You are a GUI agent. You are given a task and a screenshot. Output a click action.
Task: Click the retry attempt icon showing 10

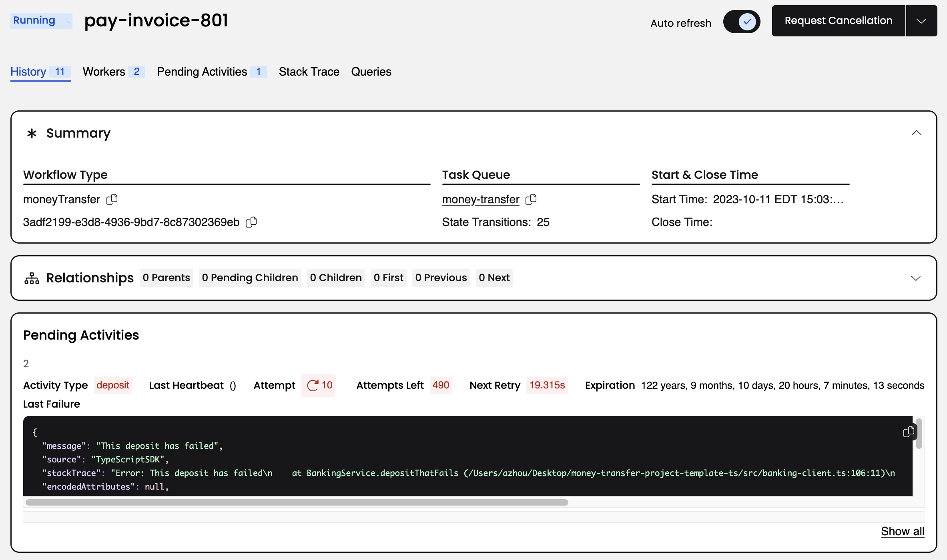[x=313, y=385]
